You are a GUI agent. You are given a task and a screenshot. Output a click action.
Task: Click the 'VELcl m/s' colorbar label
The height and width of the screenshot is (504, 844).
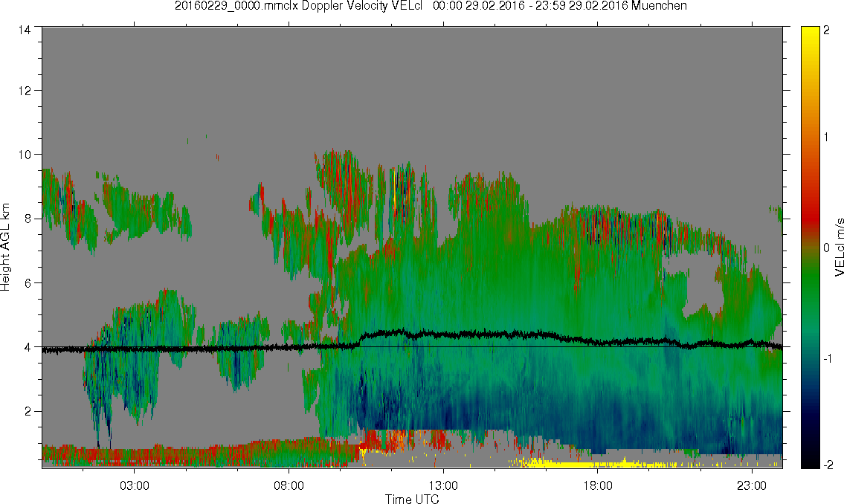point(839,248)
